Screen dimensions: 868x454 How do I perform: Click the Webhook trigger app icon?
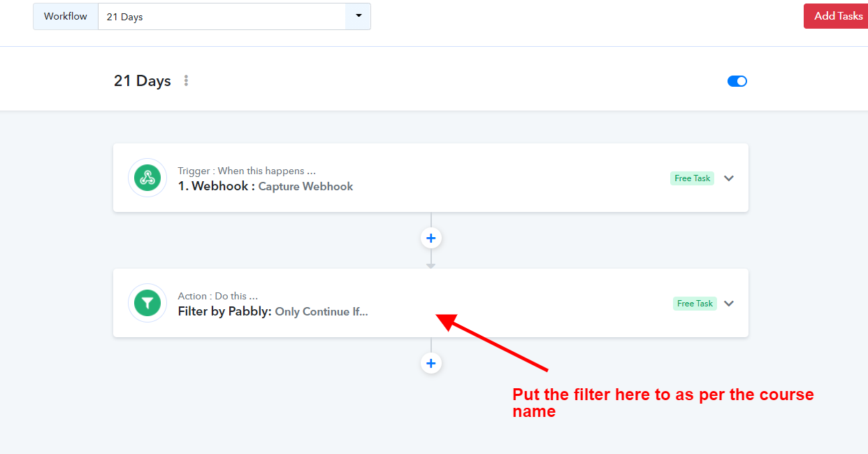(x=147, y=178)
